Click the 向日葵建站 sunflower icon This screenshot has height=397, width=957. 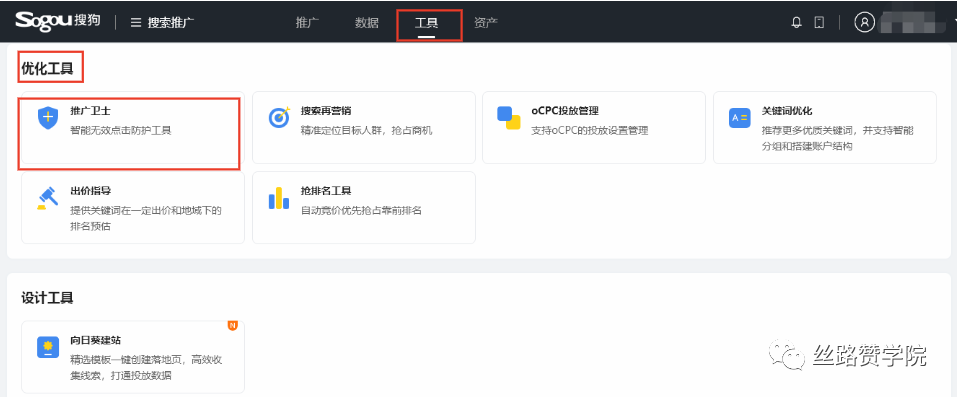48,347
